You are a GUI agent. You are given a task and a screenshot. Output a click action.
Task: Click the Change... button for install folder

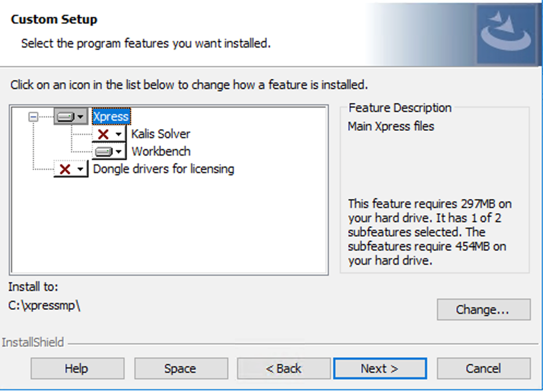[483, 310]
